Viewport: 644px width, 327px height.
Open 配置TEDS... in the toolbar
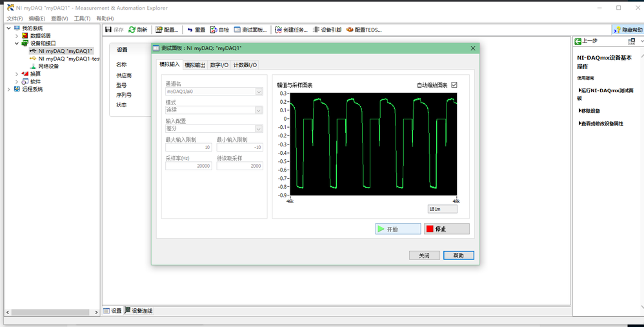coord(364,30)
